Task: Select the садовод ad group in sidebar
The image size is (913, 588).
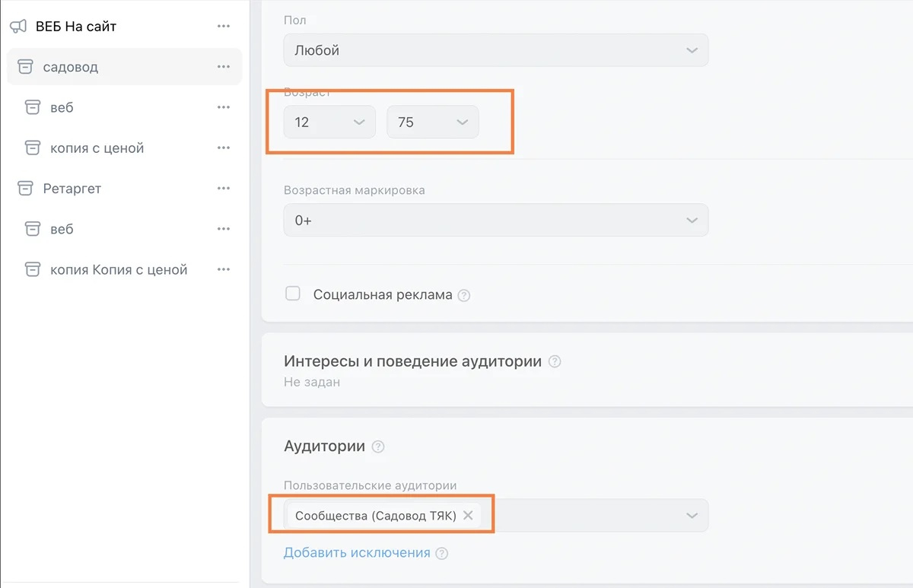Action: pyautogui.click(x=71, y=67)
